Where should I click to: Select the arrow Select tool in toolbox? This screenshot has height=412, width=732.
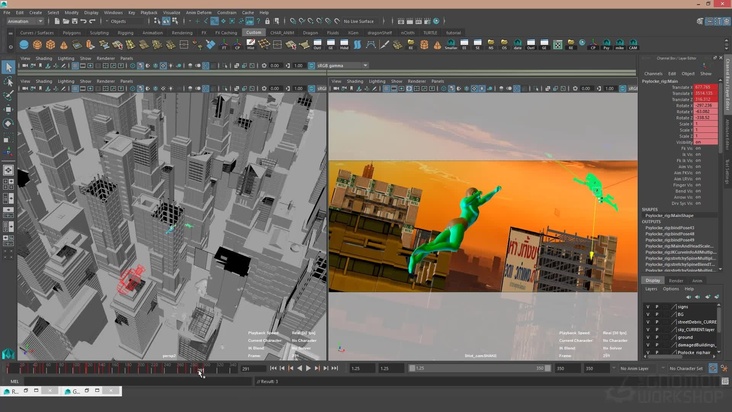click(8, 67)
